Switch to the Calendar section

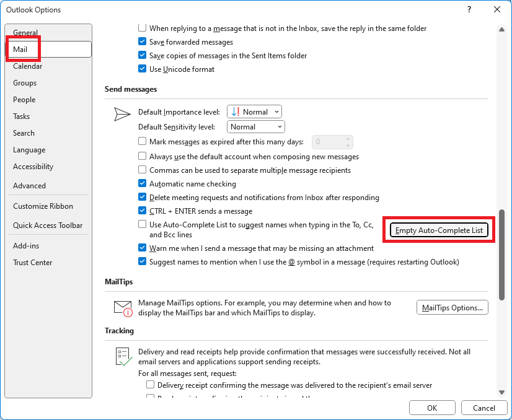click(27, 66)
